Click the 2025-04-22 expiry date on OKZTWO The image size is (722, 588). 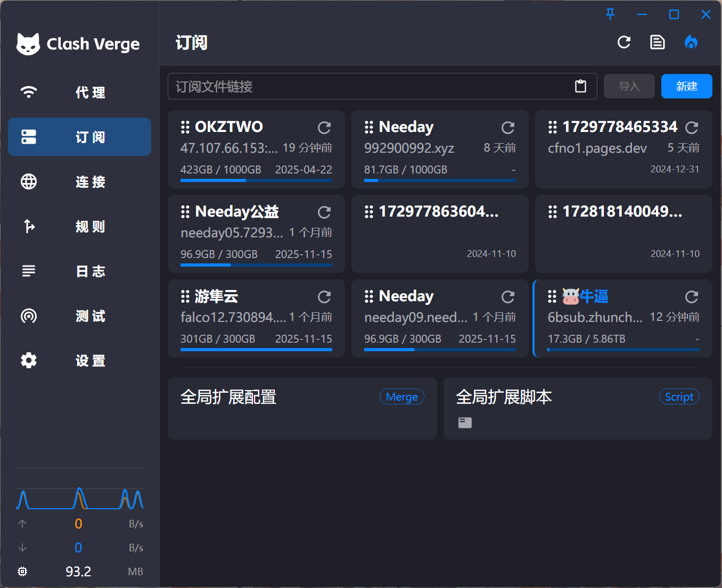point(303,169)
